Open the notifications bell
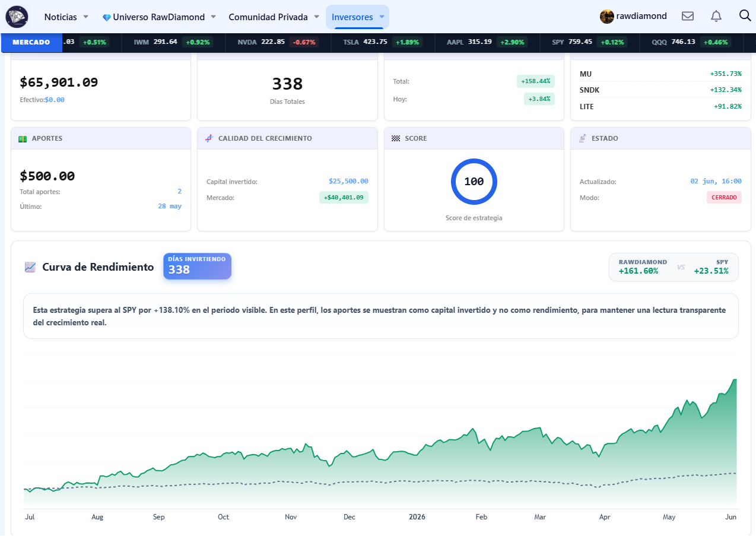Viewport: 756px width, 536px height. pos(716,16)
